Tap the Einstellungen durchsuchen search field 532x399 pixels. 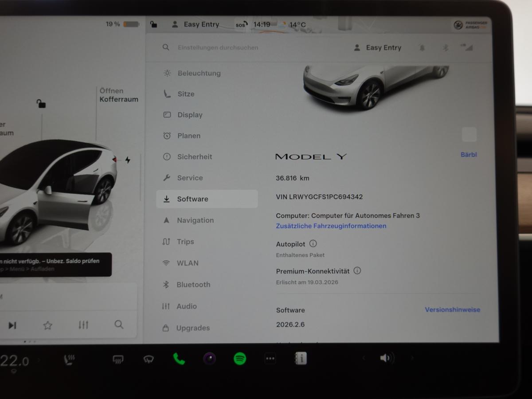tap(218, 47)
